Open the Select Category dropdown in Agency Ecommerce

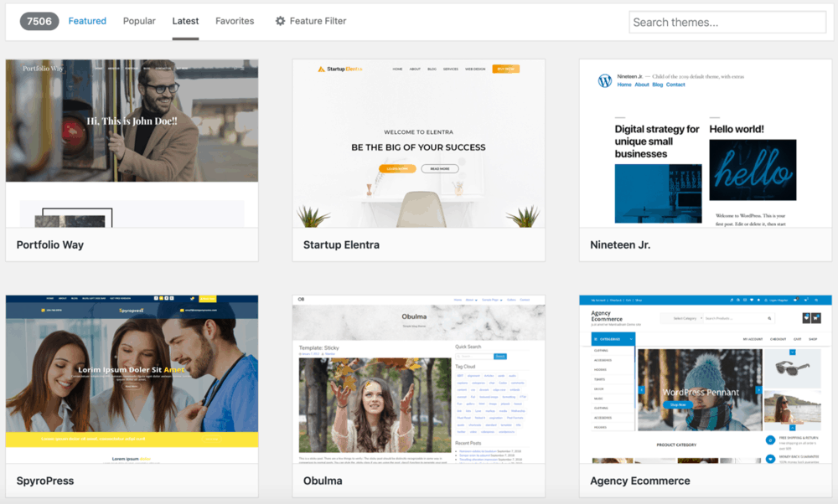(686, 318)
